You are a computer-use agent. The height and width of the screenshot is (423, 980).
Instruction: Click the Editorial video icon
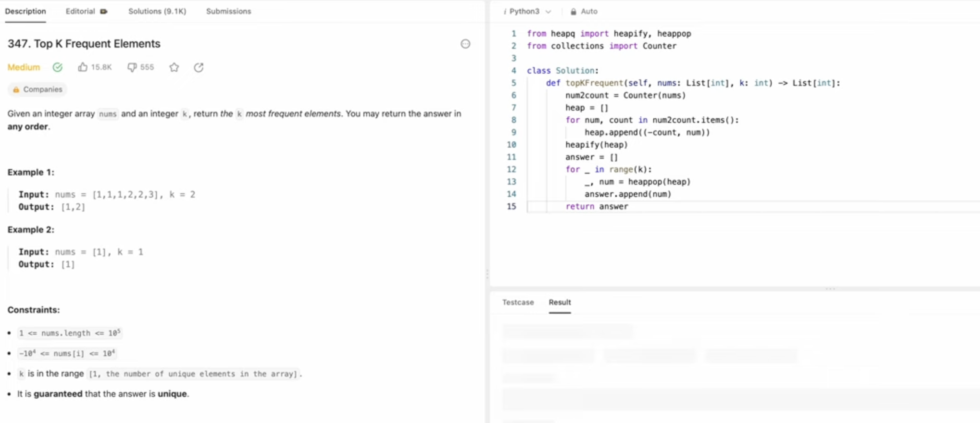point(104,11)
